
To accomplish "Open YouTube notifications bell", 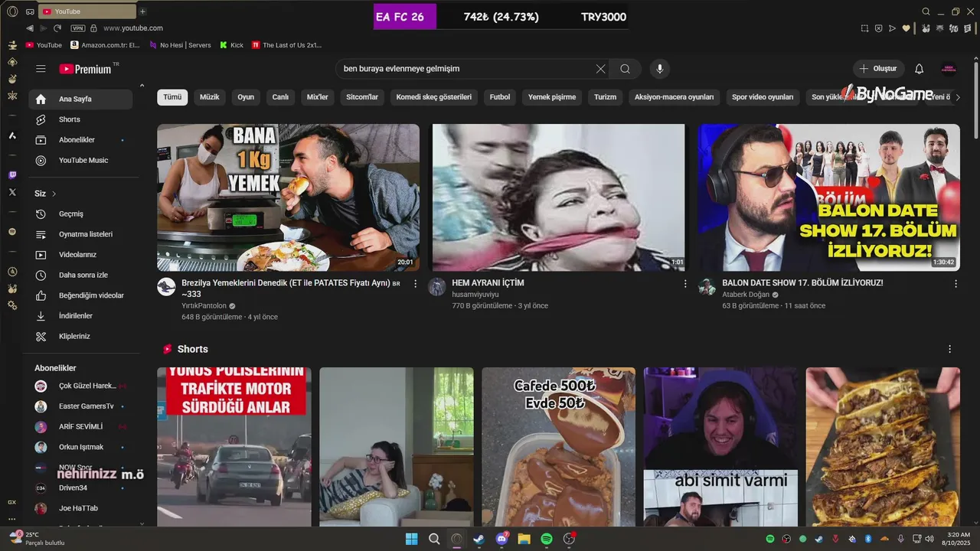I will [x=920, y=69].
